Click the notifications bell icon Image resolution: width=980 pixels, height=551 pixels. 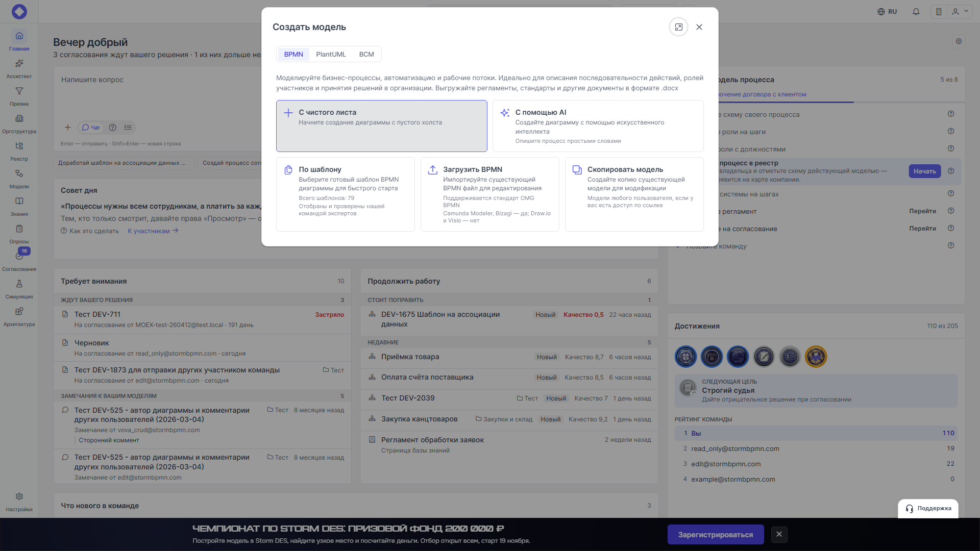tap(916, 12)
